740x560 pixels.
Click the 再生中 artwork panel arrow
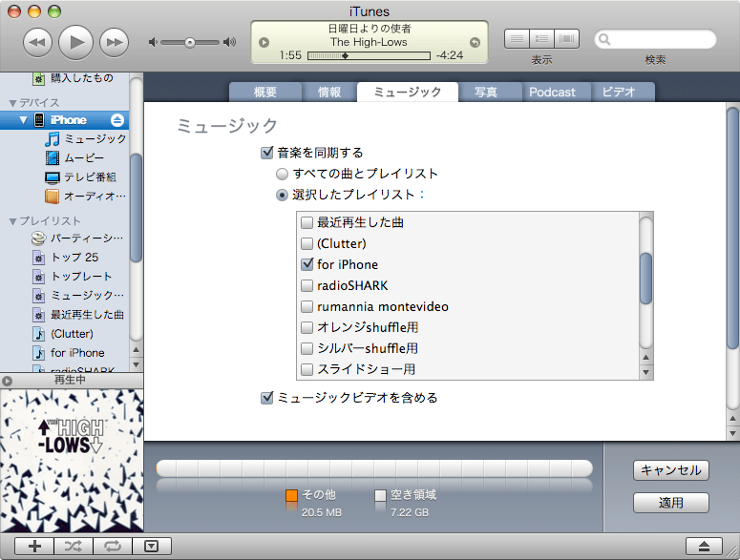coord(7,381)
